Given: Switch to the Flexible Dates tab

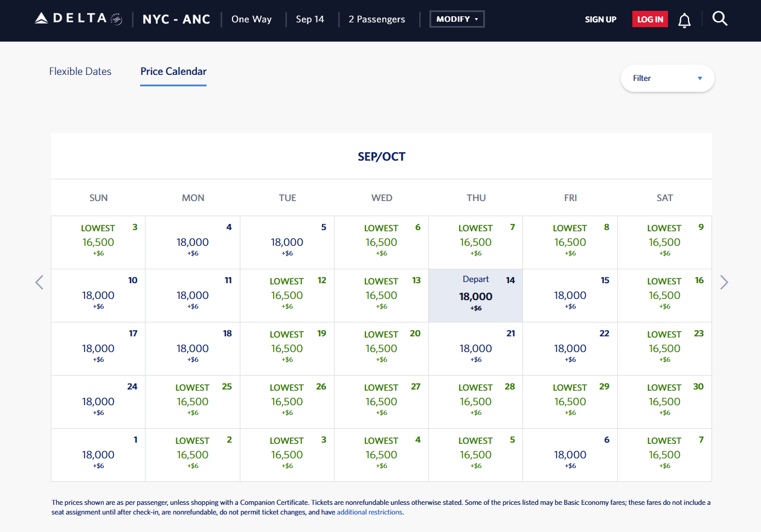Looking at the screenshot, I should click(80, 71).
